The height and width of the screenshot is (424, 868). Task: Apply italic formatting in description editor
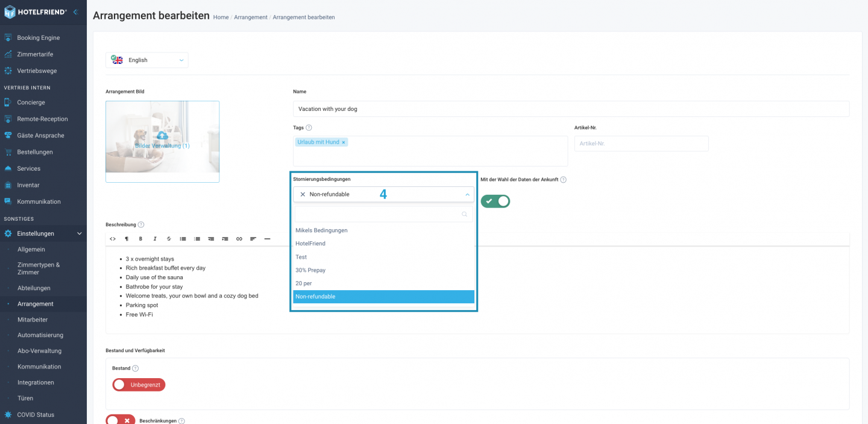155,239
